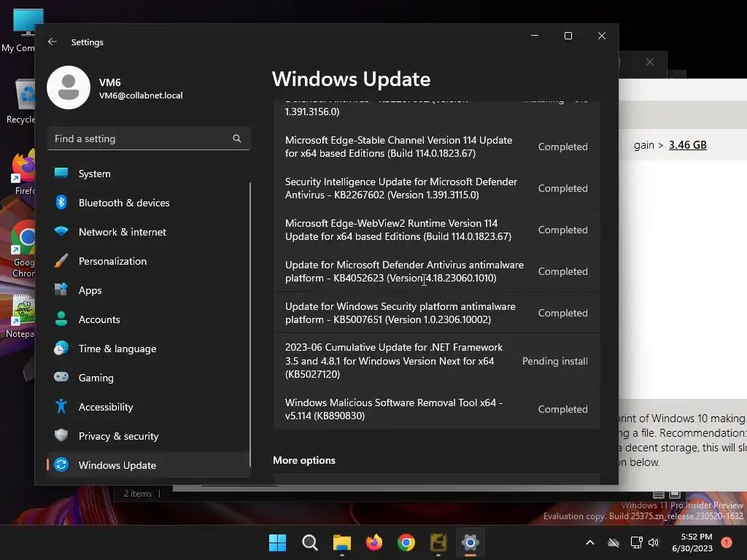Click the Network Wi-Fi icon
This screenshot has height=560, width=747.
(61, 231)
